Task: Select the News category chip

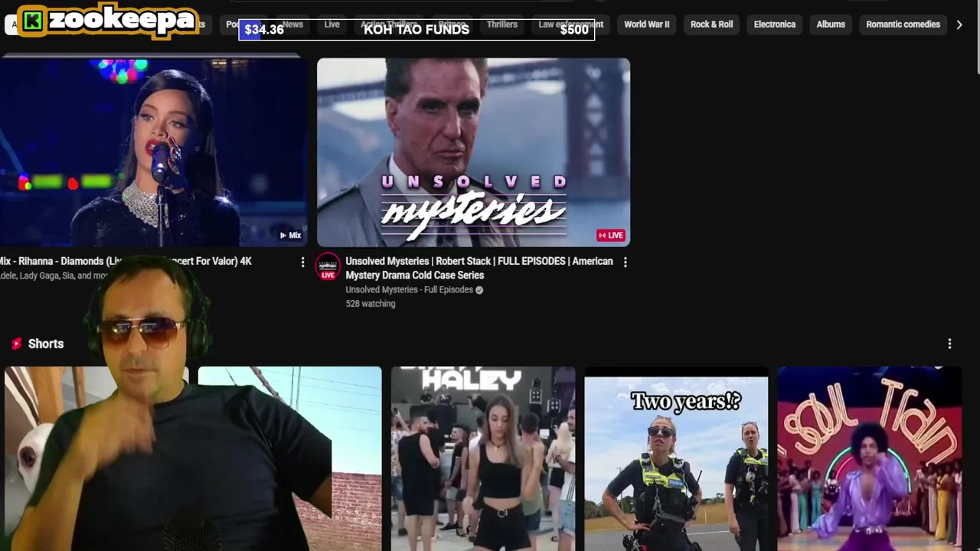Action: click(x=292, y=24)
